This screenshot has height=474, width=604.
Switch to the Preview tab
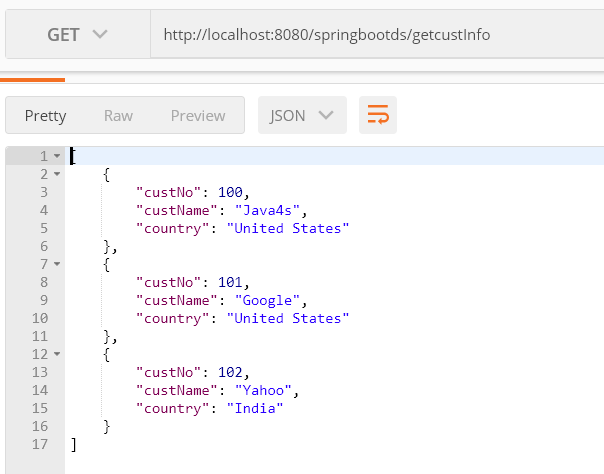tap(198, 116)
